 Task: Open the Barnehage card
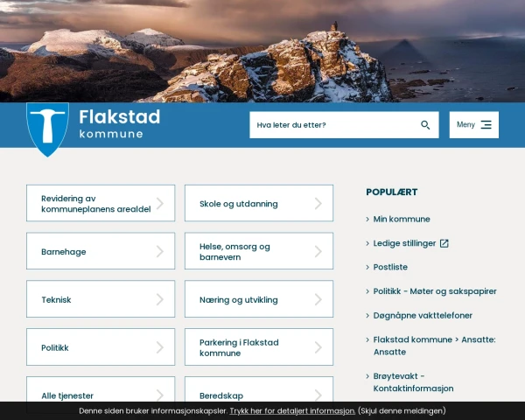click(101, 251)
